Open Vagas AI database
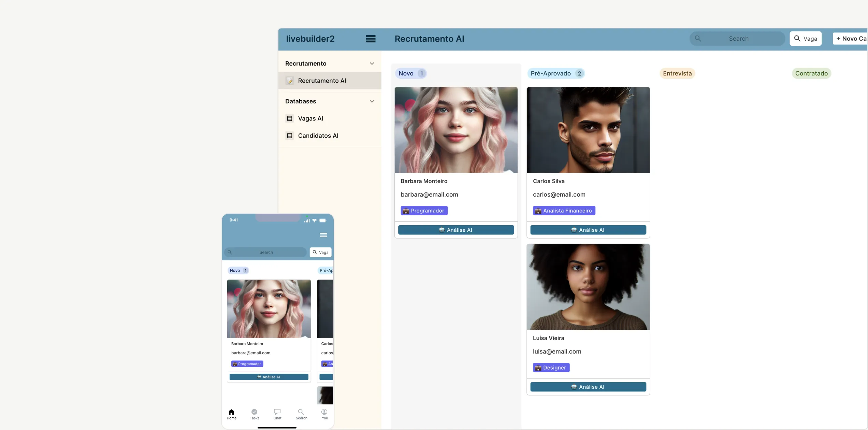Screen dimensions: 868x430 tap(330, 118)
